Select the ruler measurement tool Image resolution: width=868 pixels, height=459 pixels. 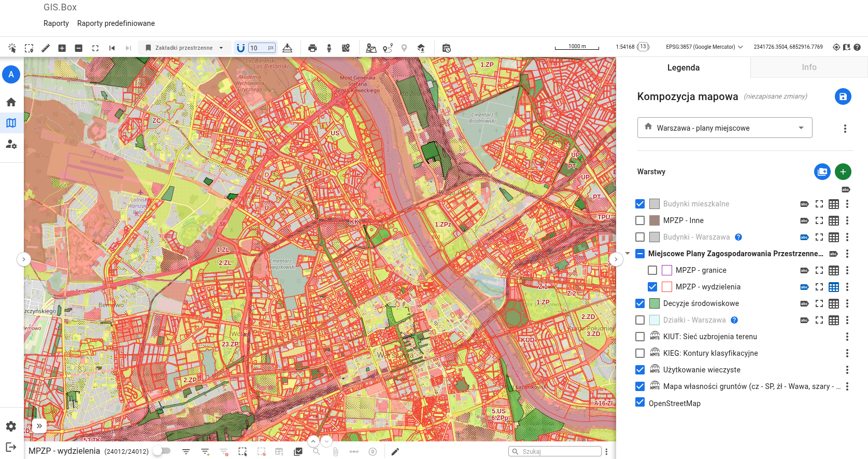point(46,48)
